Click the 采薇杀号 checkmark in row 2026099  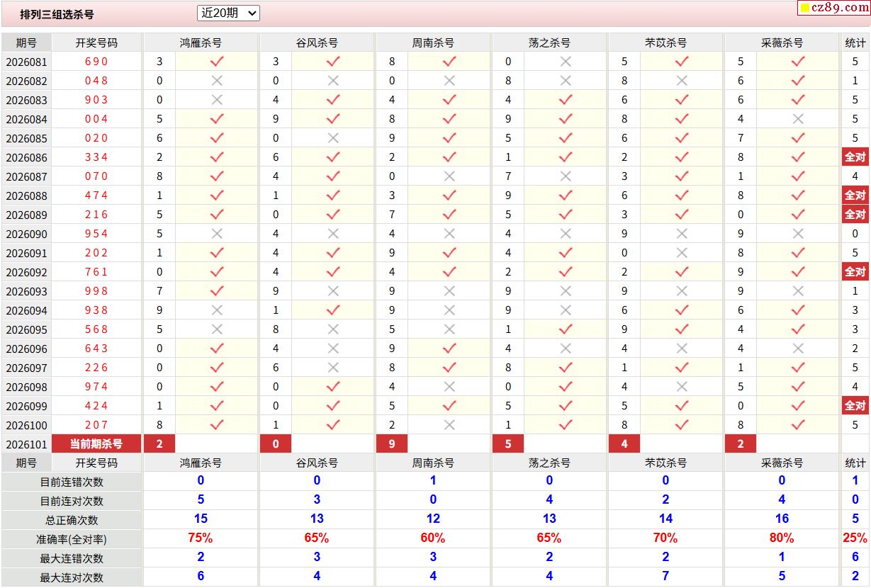click(x=798, y=406)
